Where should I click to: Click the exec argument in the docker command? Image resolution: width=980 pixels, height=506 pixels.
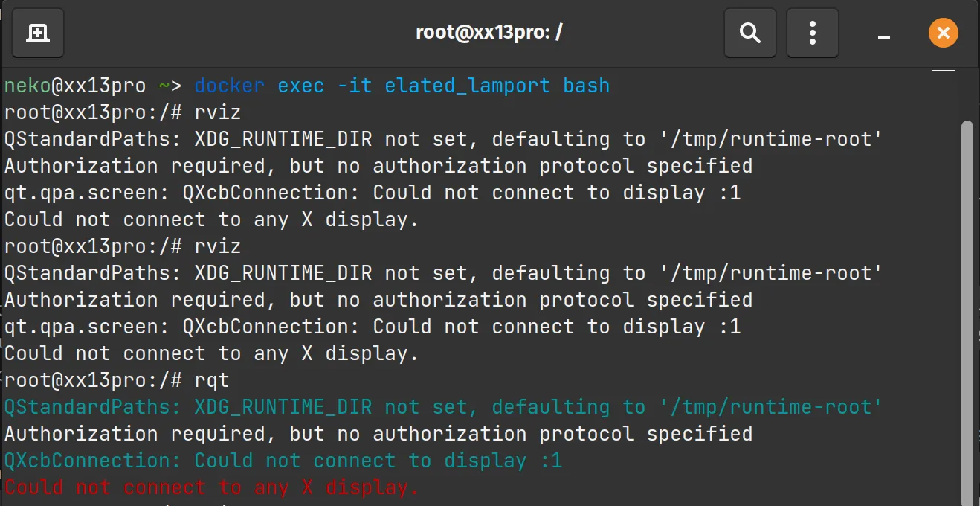point(300,86)
